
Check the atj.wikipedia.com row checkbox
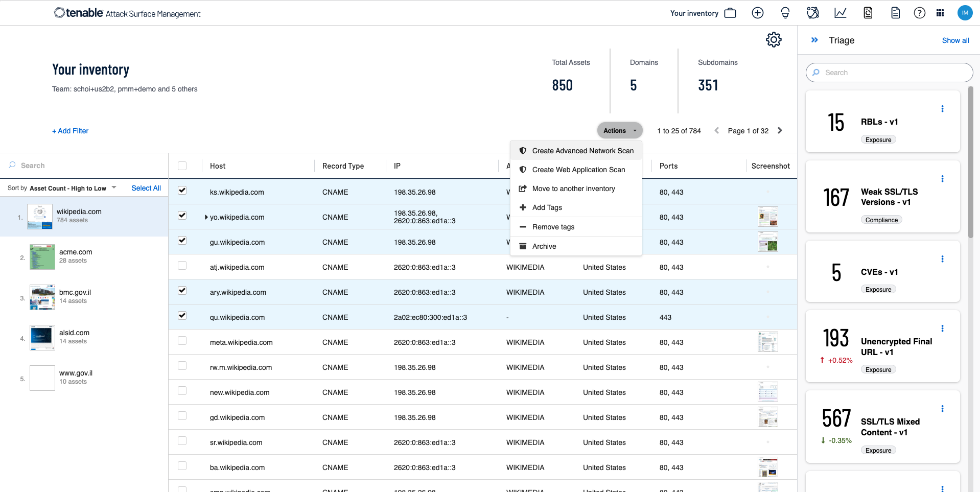(182, 266)
